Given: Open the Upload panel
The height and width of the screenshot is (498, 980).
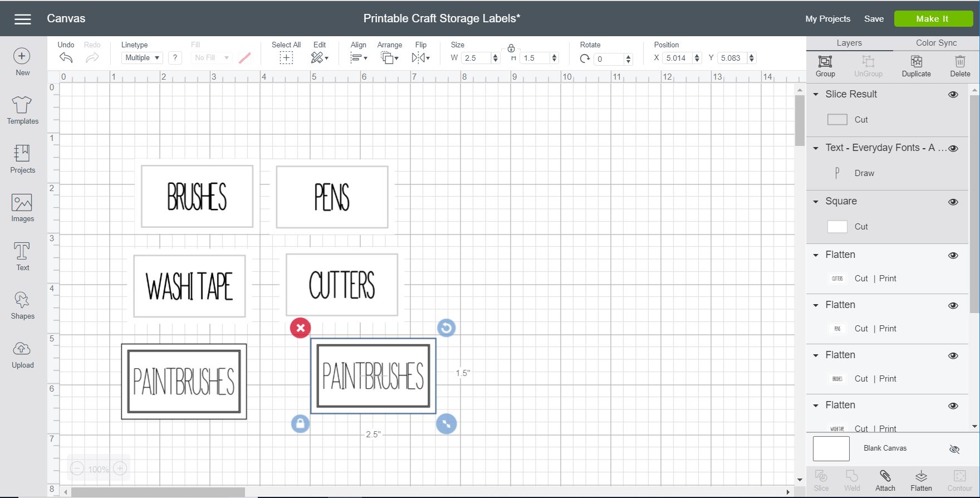Looking at the screenshot, I should coord(22,354).
